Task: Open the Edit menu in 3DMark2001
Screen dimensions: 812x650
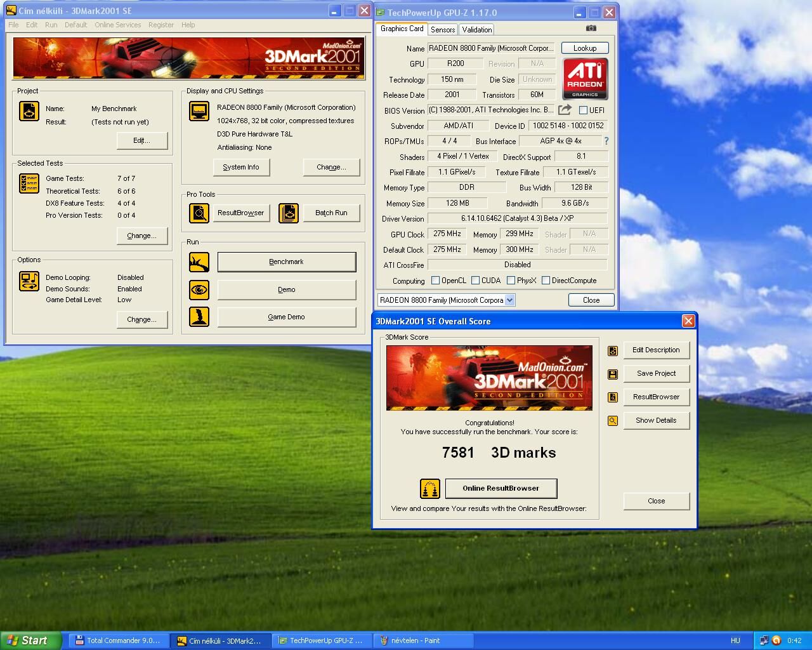Action: (x=32, y=25)
